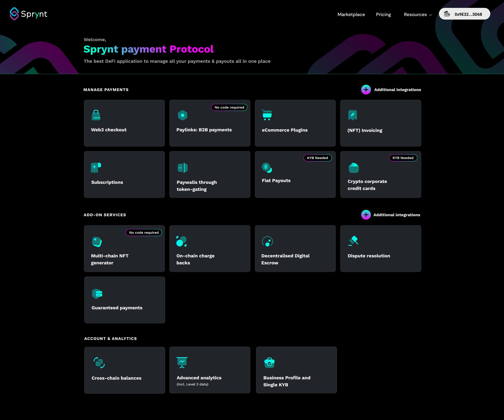Click the (incl. Level 3 data) subtitle
Image resolution: width=504 pixels, height=420 pixels.
pyautogui.click(x=192, y=384)
